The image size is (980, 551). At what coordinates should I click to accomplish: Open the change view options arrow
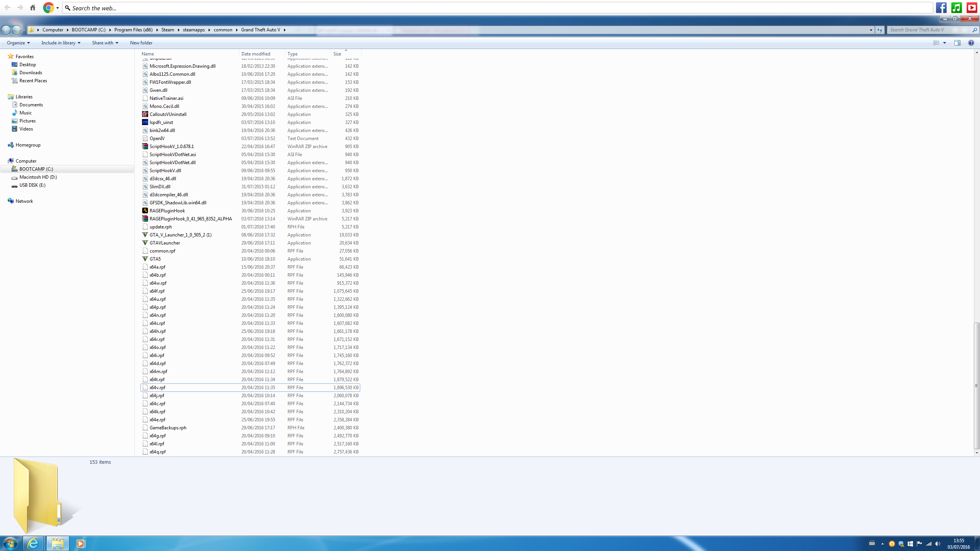click(x=944, y=43)
